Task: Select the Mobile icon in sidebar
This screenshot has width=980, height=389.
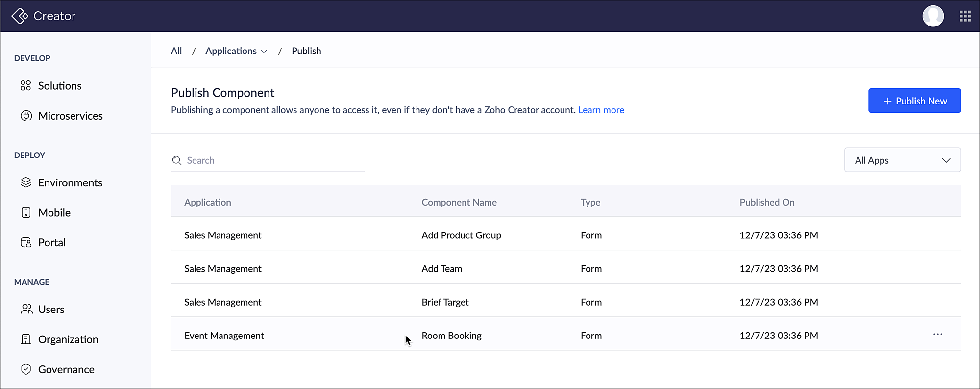Action: point(26,212)
